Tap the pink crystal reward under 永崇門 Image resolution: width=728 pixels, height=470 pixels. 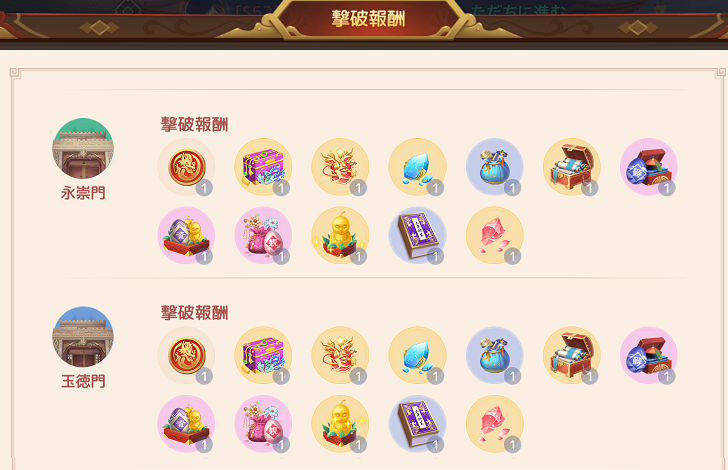pos(494,235)
